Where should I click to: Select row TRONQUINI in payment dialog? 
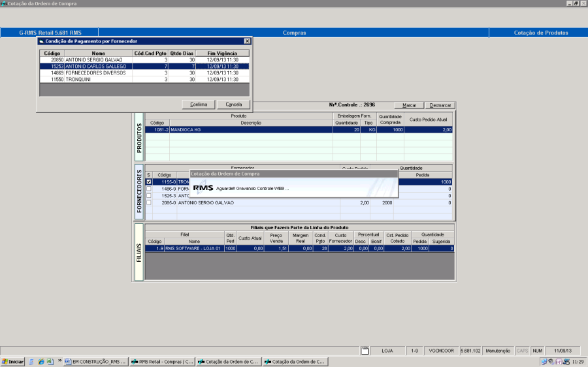(144, 80)
